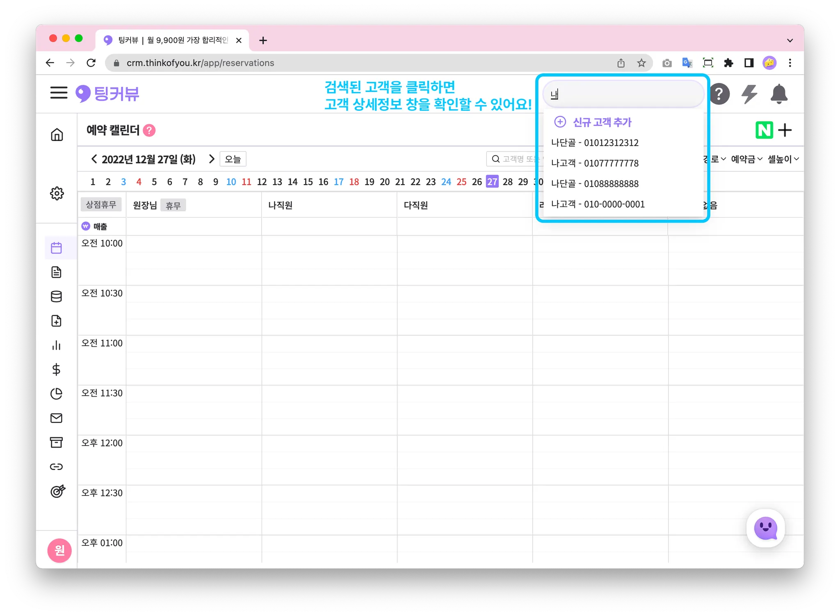
Task: Open the bar chart statistics icon
Action: pos(56,345)
